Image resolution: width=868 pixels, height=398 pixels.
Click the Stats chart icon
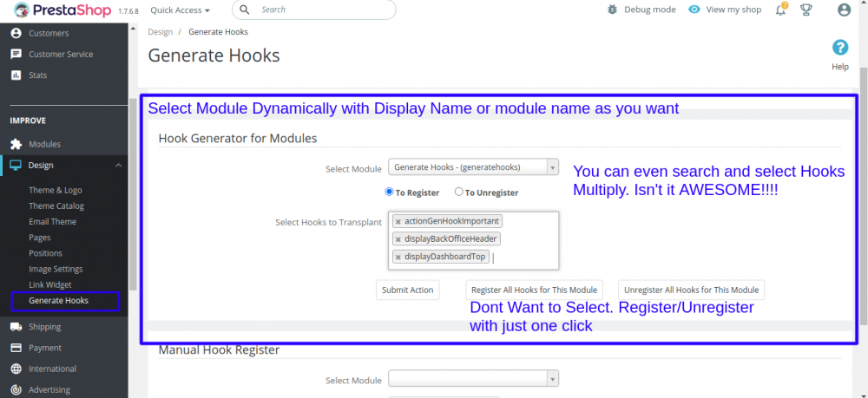point(16,75)
